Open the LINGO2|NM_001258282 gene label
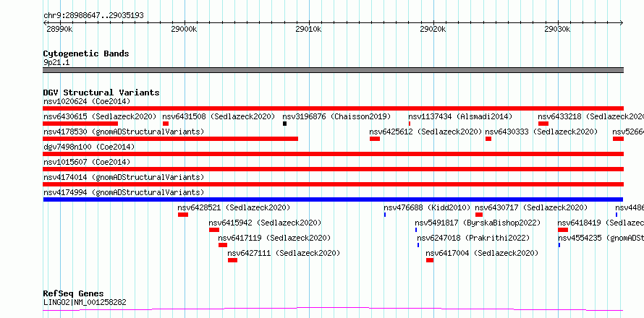Screen dimensions: 644x318 coord(85,303)
